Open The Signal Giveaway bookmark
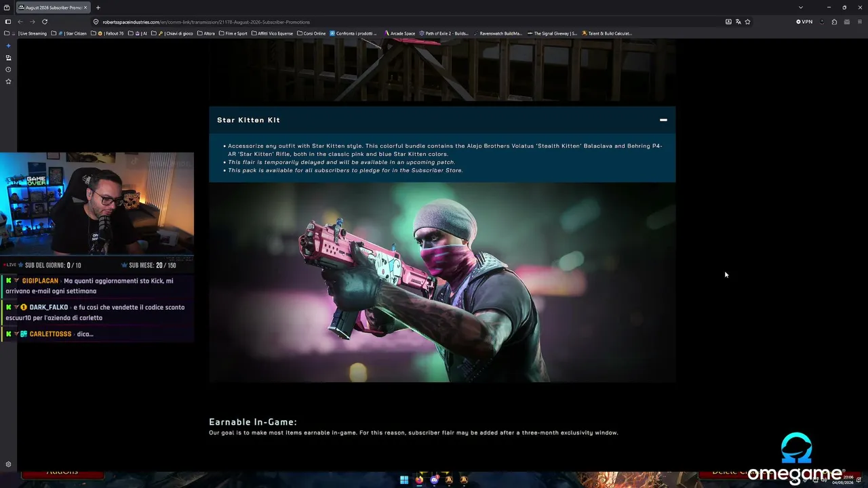Image resolution: width=868 pixels, height=488 pixels. click(x=552, y=33)
